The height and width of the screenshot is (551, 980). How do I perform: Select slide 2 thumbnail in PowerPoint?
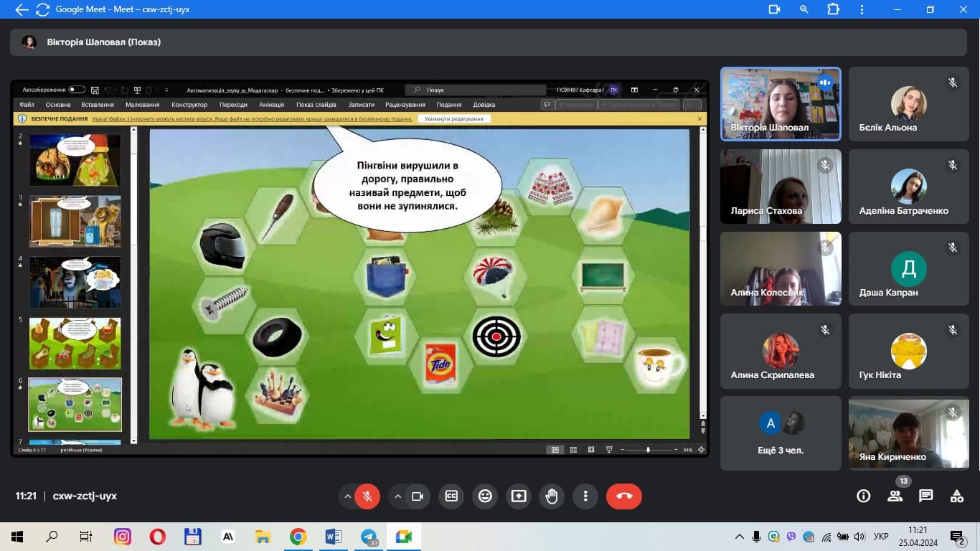coord(75,160)
